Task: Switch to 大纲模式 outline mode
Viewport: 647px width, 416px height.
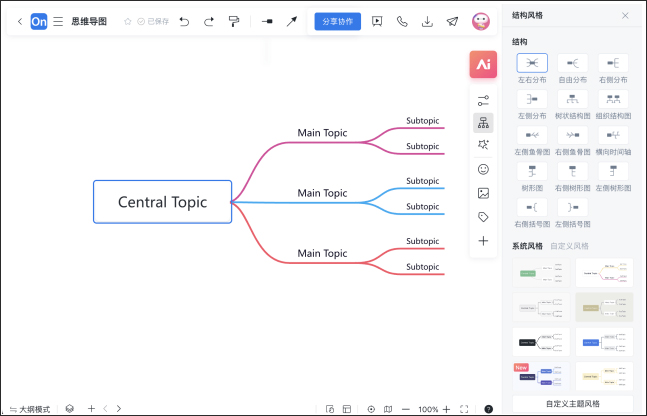Action: 30,409
